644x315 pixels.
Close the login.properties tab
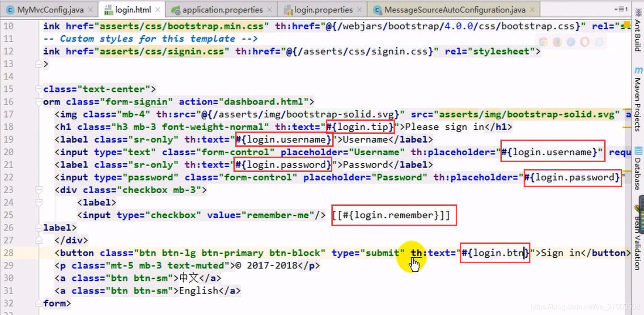[360, 10]
